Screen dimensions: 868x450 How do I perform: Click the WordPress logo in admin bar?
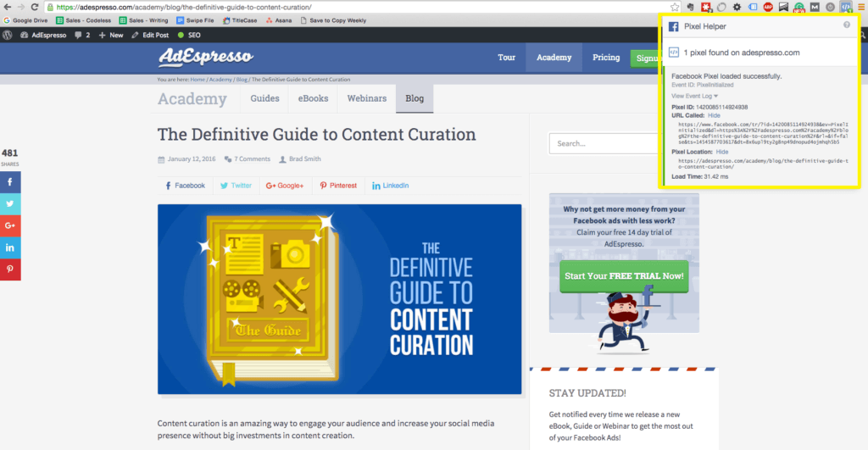(x=7, y=35)
